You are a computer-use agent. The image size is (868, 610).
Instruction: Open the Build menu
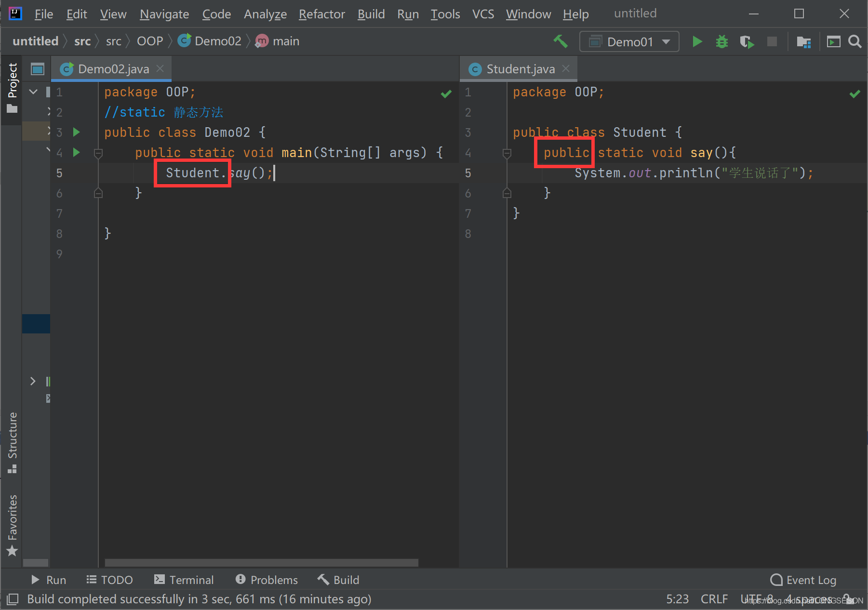[x=371, y=14]
